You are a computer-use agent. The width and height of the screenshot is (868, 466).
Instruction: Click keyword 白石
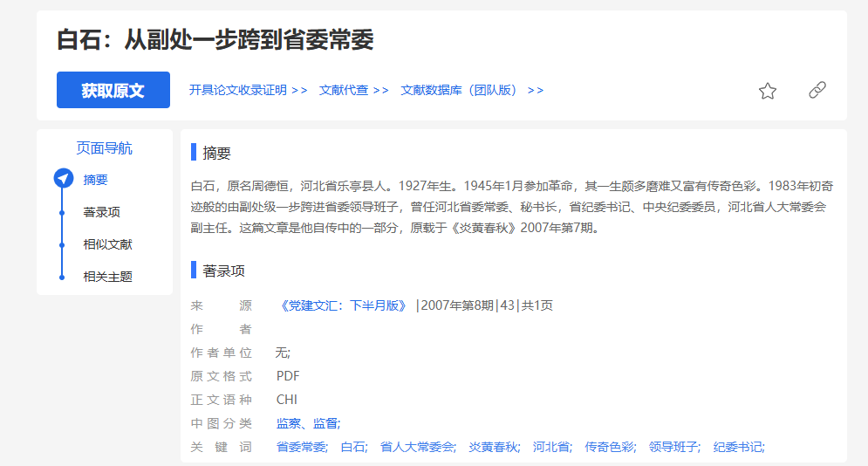pos(352,447)
